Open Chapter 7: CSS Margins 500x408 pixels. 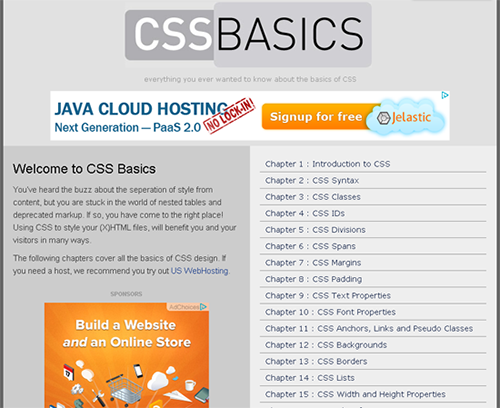click(x=313, y=263)
